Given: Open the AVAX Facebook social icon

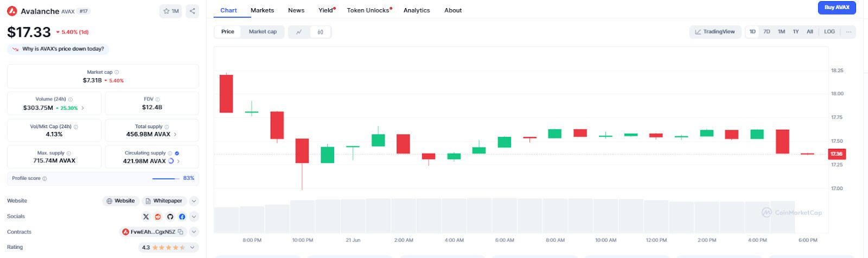Looking at the screenshot, I should coord(182,217).
